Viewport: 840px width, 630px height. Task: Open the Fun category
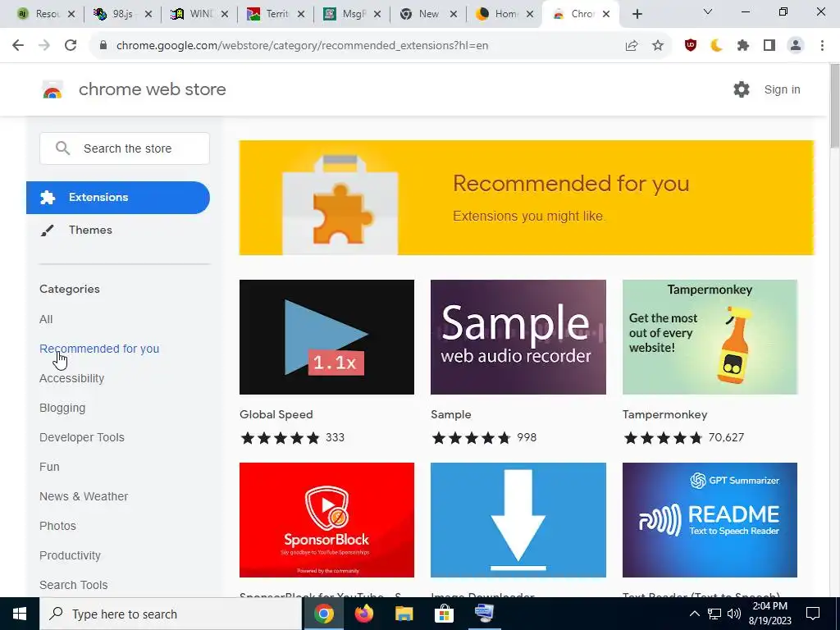(49, 467)
